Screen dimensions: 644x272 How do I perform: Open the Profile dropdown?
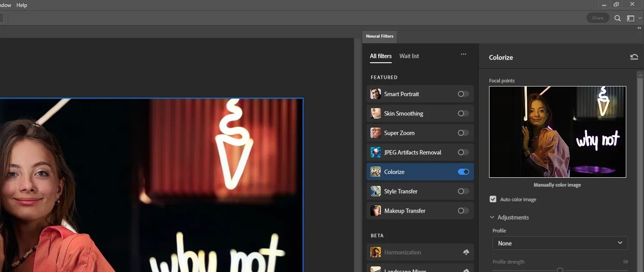560,243
